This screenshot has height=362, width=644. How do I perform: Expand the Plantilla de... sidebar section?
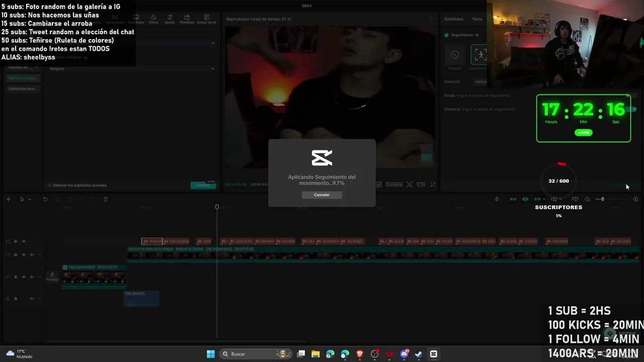point(23,67)
